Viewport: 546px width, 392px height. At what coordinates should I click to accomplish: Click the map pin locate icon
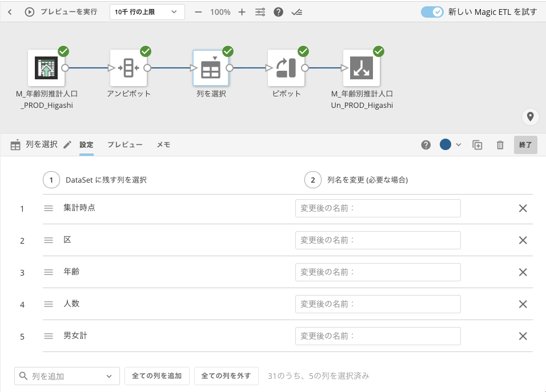click(531, 116)
